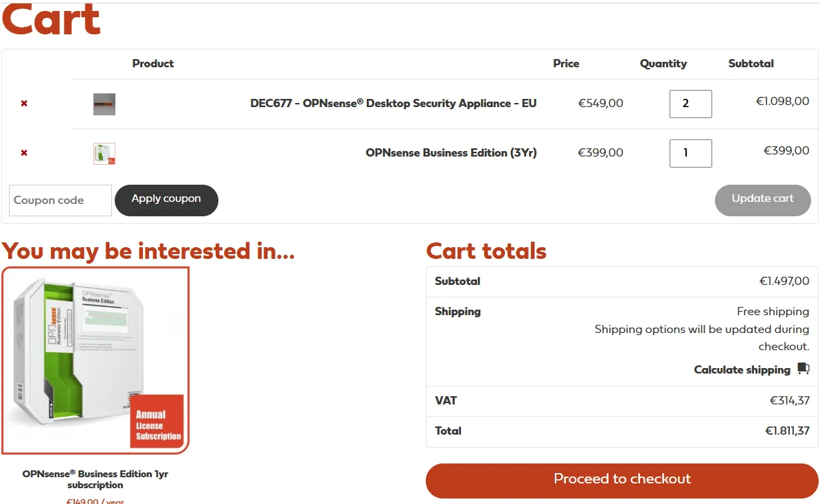Screen dimensions: 831x504
Task: Open OPNsense Business Edition (3Yr) product link
Action: click(x=451, y=153)
